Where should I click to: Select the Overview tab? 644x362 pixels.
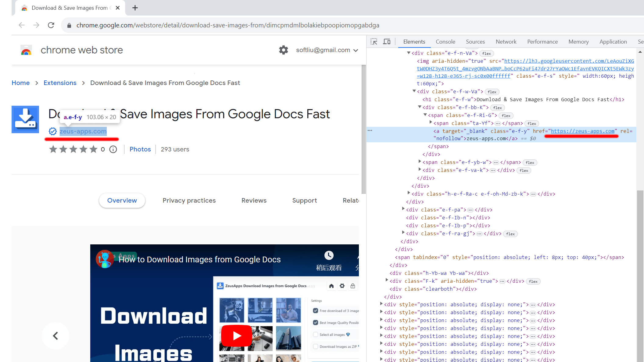(x=122, y=201)
